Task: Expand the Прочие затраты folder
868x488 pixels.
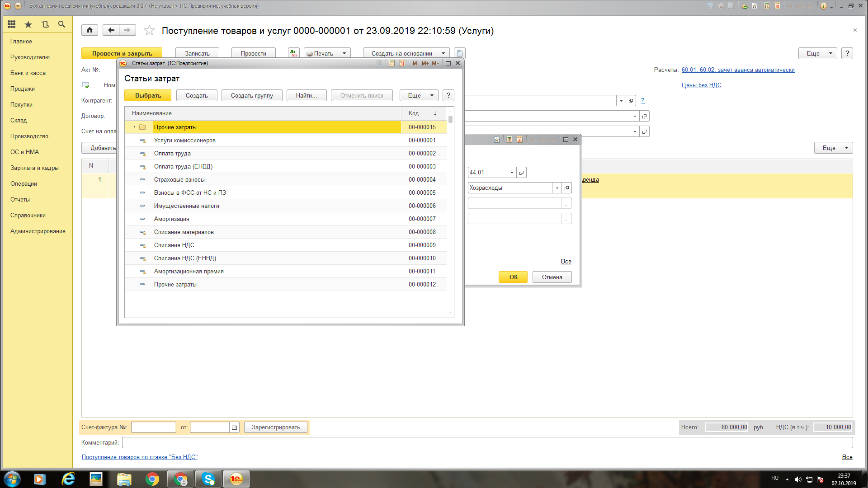Action: pos(134,127)
